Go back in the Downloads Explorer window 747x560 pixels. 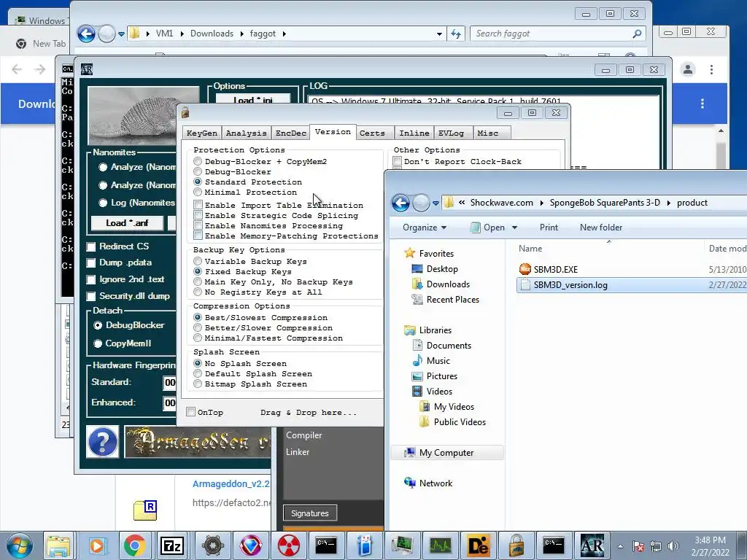(86, 34)
